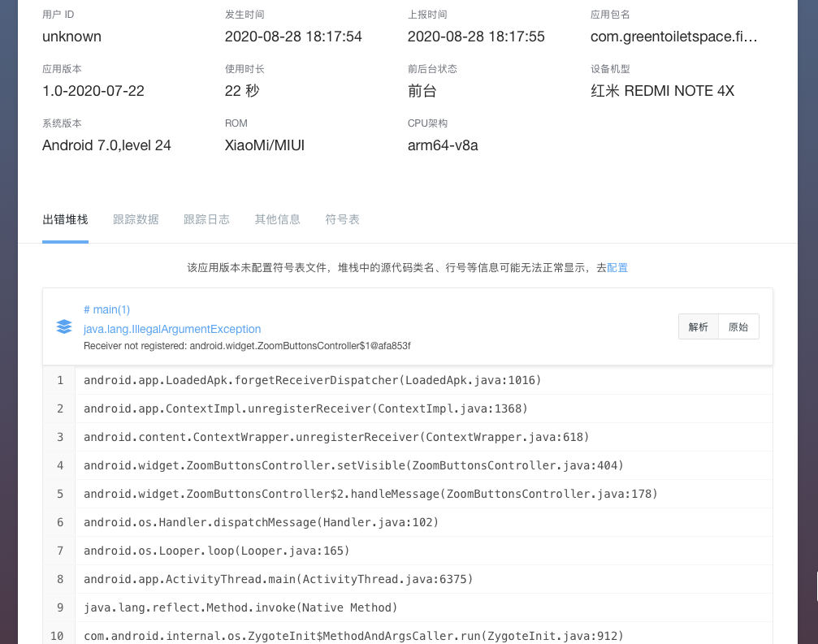
Task: Click CPU architecture value arm64-v8a
Action: click(x=443, y=145)
